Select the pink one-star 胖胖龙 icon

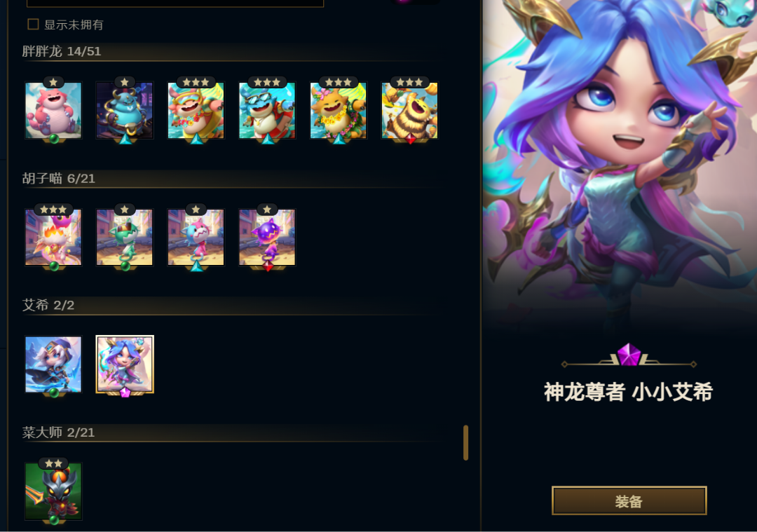click(53, 111)
